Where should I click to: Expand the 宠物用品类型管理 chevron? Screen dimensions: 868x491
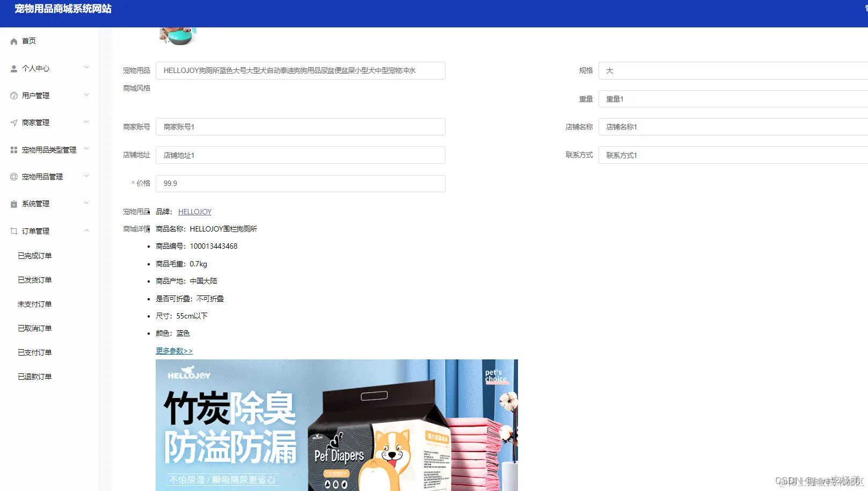click(86, 149)
